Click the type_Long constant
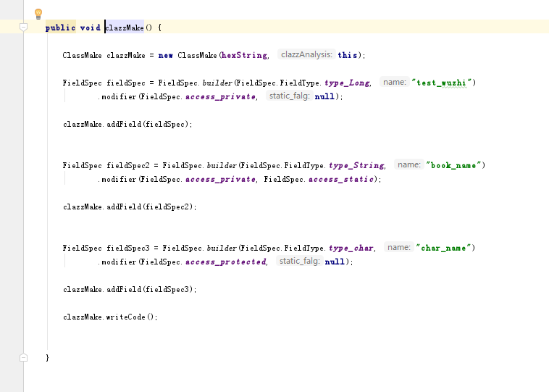 click(x=347, y=83)
